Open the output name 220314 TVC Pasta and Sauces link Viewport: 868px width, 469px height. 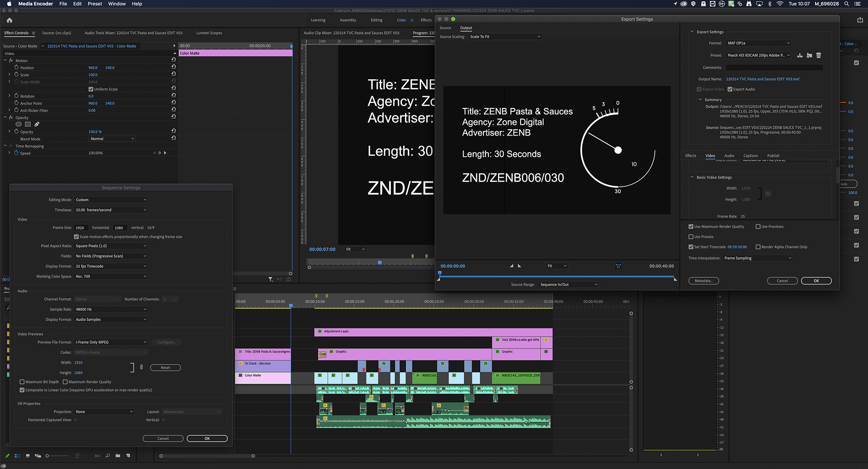[x=762, y=79]
